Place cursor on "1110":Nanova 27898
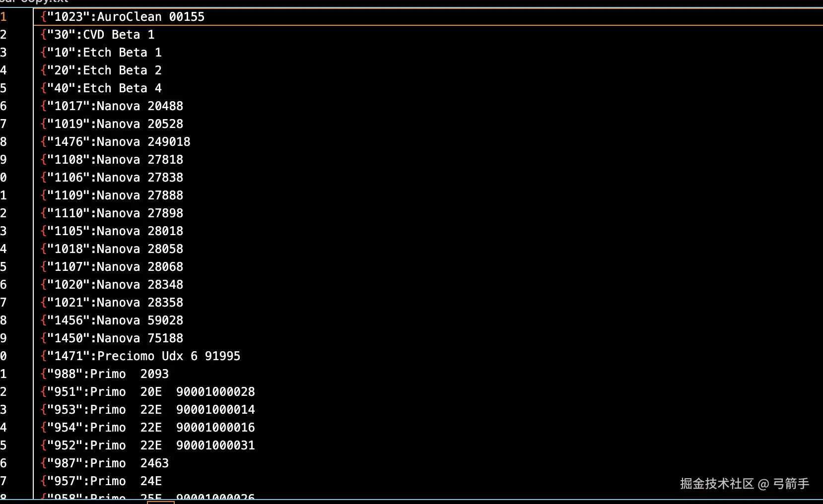Viewport: 823px width, 504px height. [112, 213]
